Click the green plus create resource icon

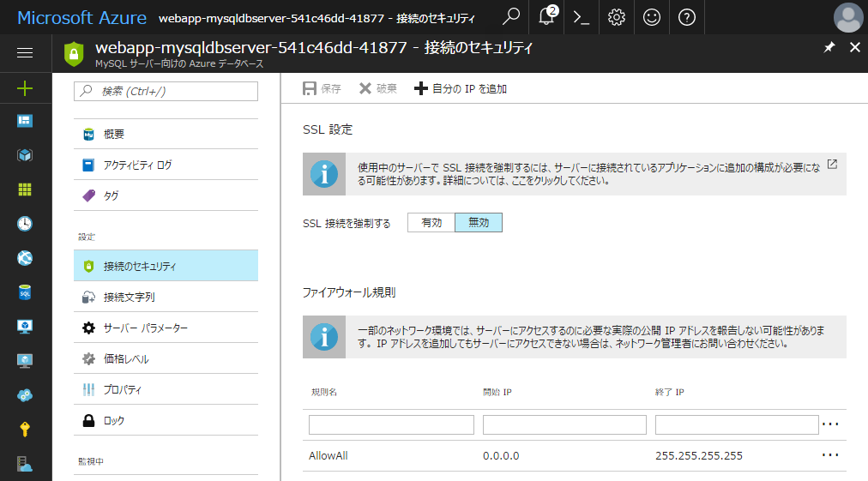tap(25, 87)
